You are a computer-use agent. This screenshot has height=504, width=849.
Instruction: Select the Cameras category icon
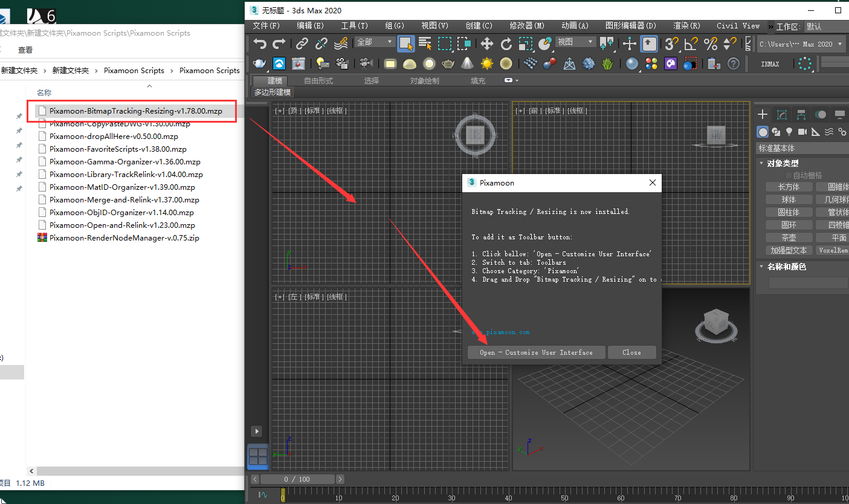coord(802,132)
